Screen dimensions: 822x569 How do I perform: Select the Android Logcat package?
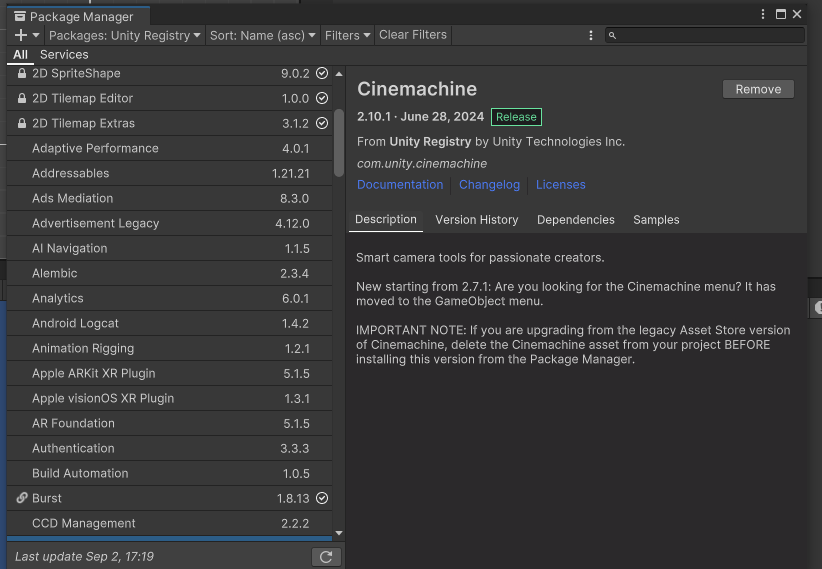tap(169, 324)
